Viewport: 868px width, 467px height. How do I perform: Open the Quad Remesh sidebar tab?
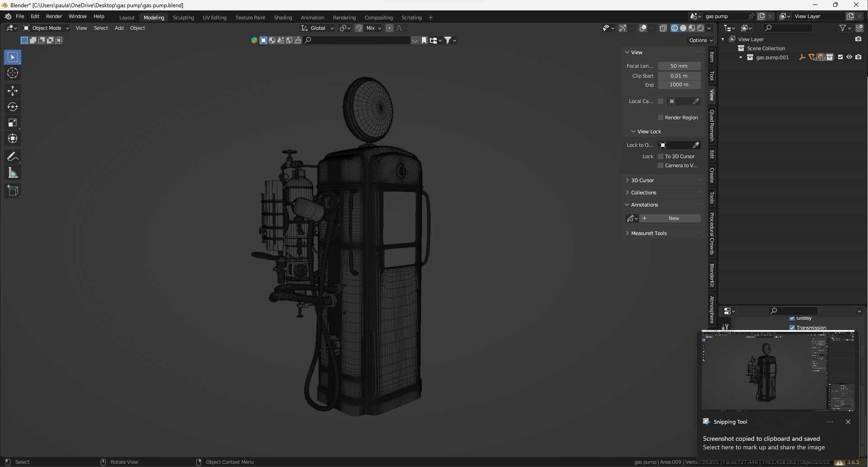coord(712,125)
